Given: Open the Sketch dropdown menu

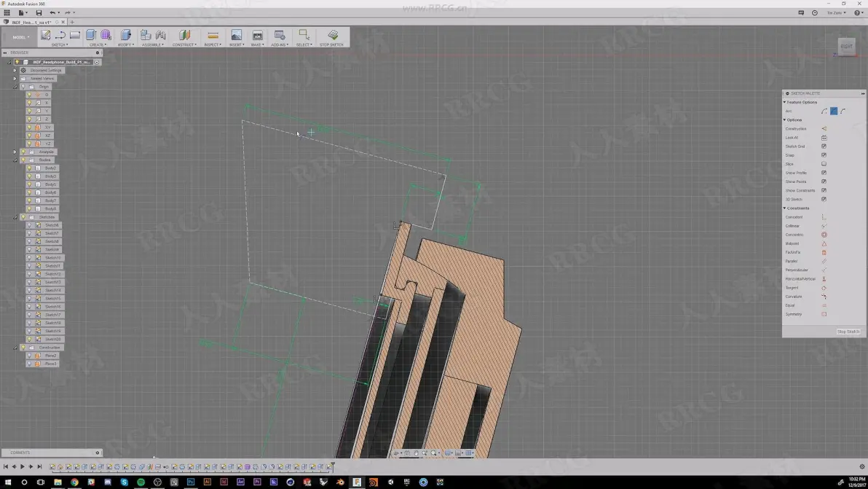Looking at the screenshot, I should (x=59, y=45).
